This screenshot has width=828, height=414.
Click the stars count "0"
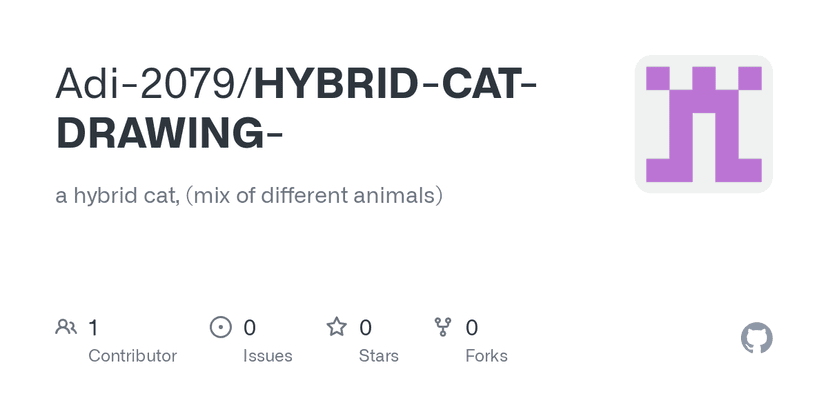coord(366,327)
